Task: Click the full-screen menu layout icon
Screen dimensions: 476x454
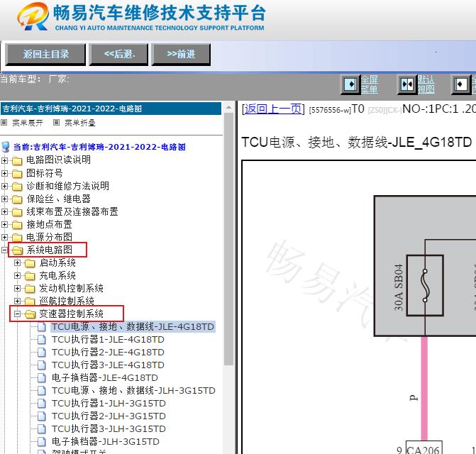Action: [x=350, y=84]
